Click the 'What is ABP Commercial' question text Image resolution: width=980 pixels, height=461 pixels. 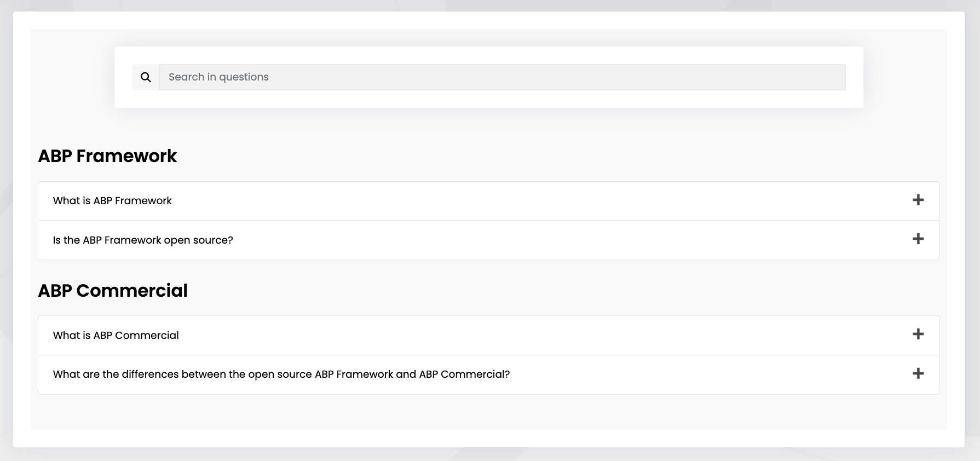[x=116, y=335]
